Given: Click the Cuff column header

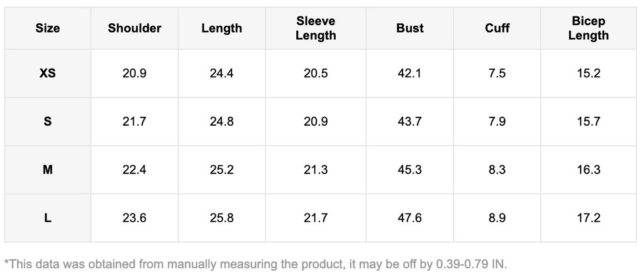Looking at the screenshot, I should tap(497, 28).
